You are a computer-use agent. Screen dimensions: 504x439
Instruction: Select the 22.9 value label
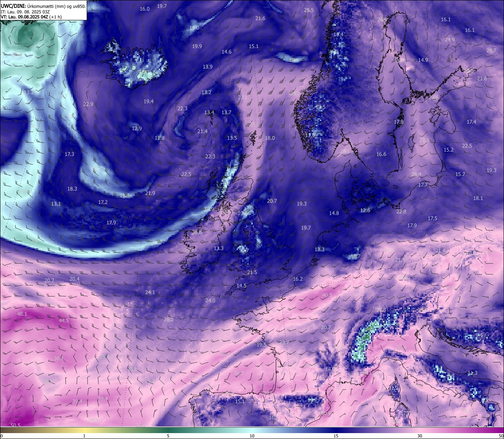coord(88,104)
